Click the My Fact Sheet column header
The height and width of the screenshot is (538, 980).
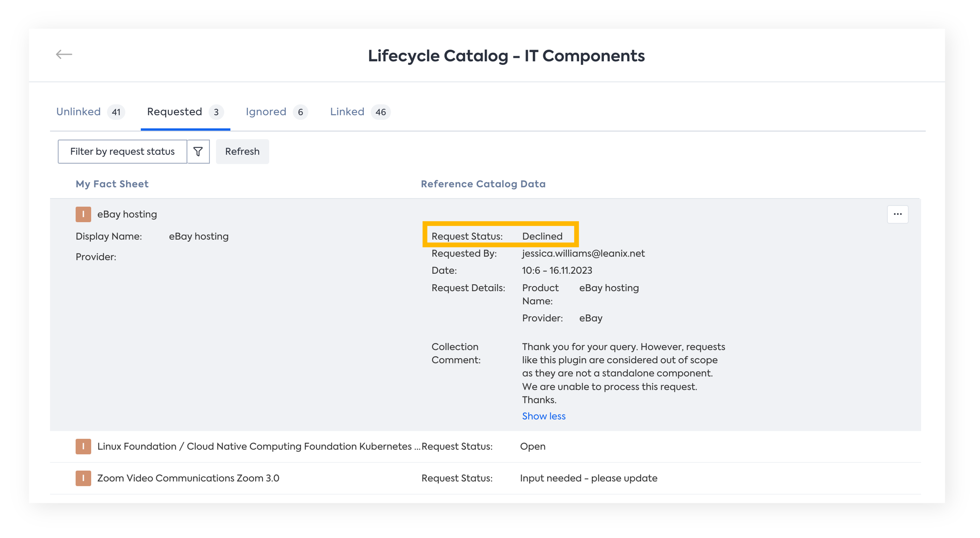[112, 184]
